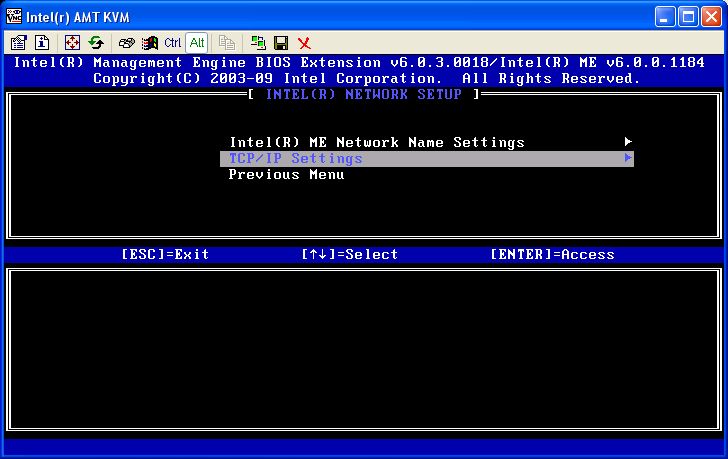Click the floppy disk save icon
This screenshot has height=459, width=728.
(x=281, y=43)
